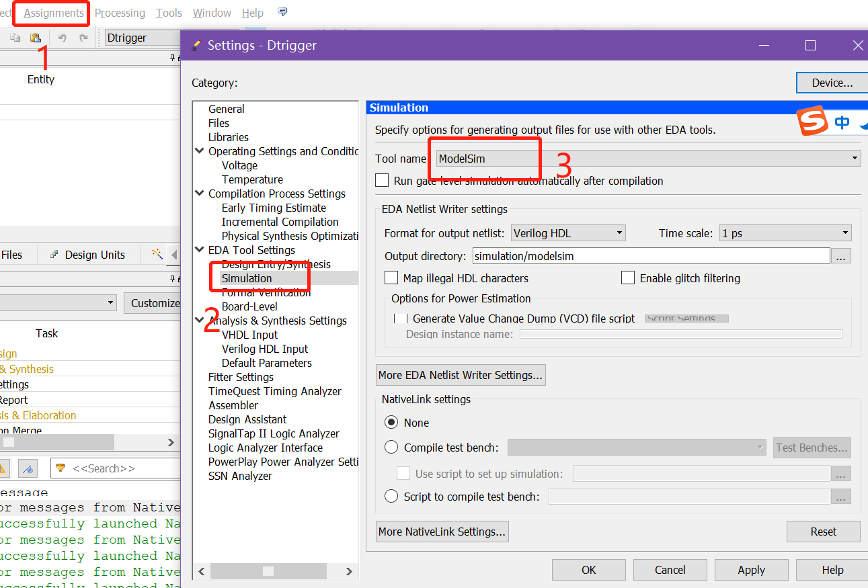This screenshot has height=588, width=868.
Task: Choose the Compile test bench radio button
Action: (391, 447)
